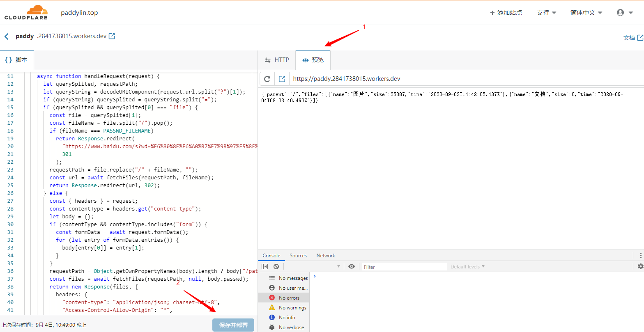Click line number 26 in gutter

click(10, 193)
